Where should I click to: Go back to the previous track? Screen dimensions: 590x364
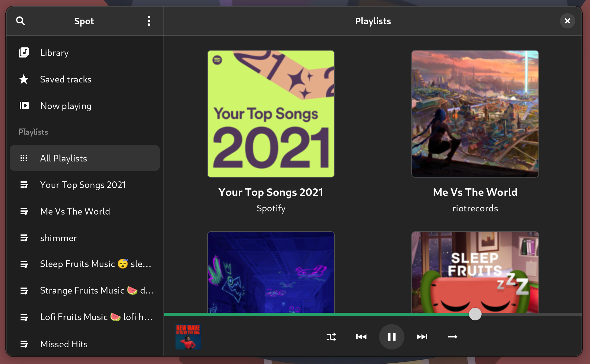361,337
